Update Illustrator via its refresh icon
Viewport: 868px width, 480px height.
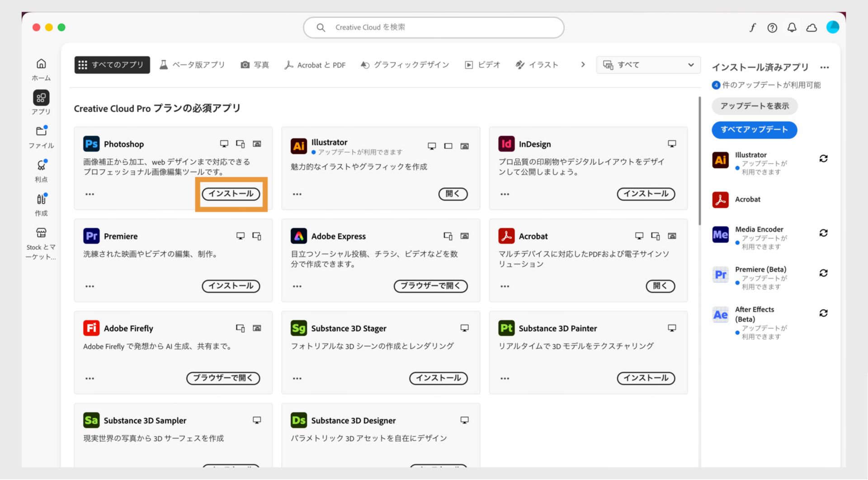[824, 159]
